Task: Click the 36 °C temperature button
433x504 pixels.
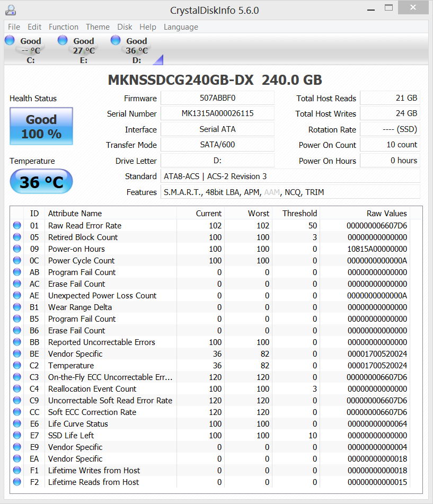Action: coord(41,182)
